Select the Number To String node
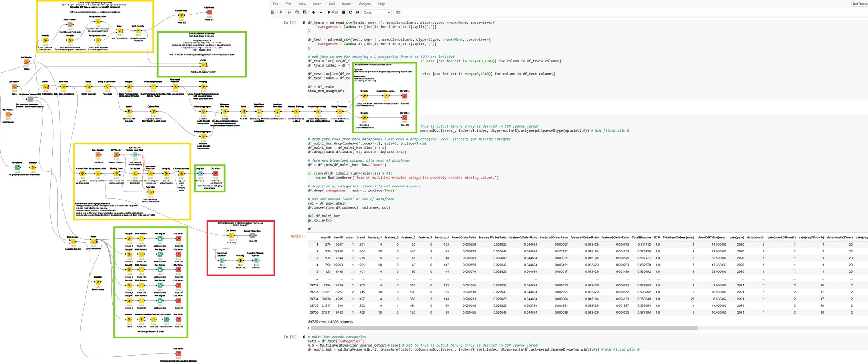 (296, 111)
